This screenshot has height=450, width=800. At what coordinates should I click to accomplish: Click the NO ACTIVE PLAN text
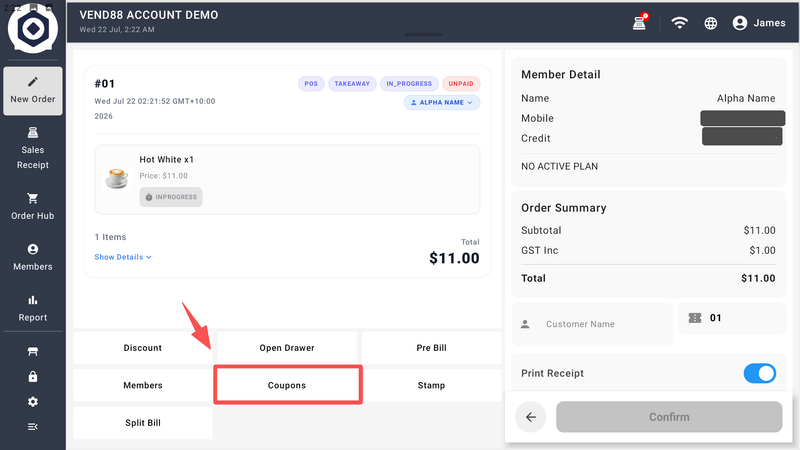(560, 166)
